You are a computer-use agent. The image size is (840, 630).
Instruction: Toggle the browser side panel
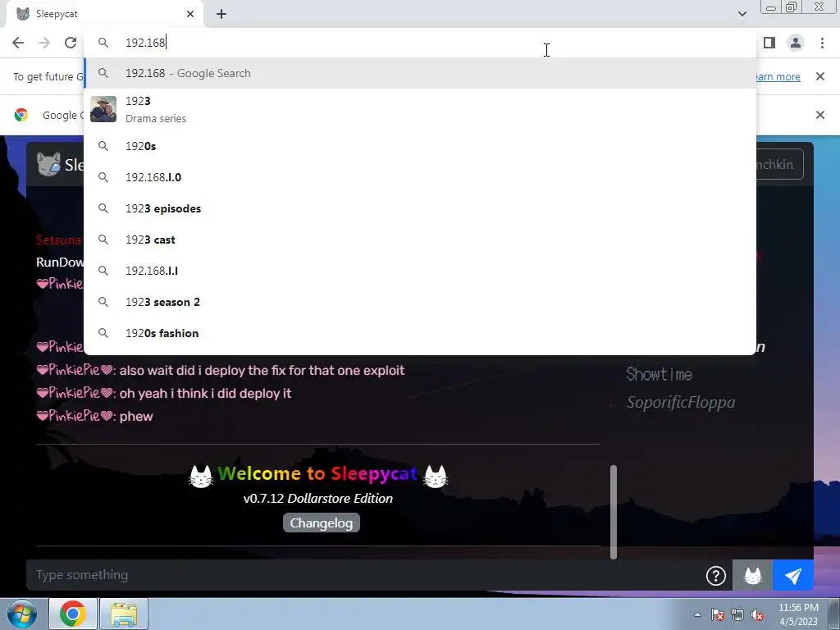(769, 43)
